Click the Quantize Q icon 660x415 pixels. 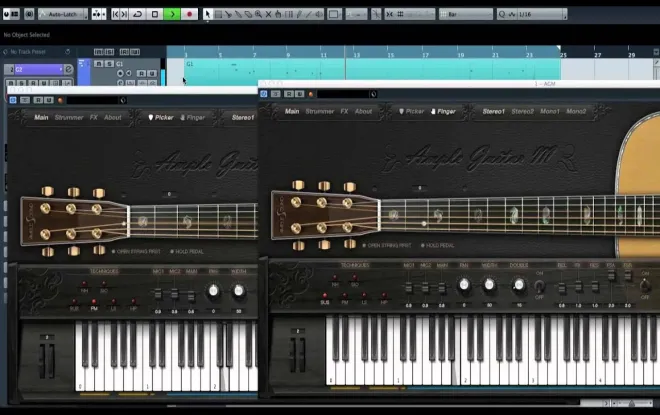click(x=501, y=14)
